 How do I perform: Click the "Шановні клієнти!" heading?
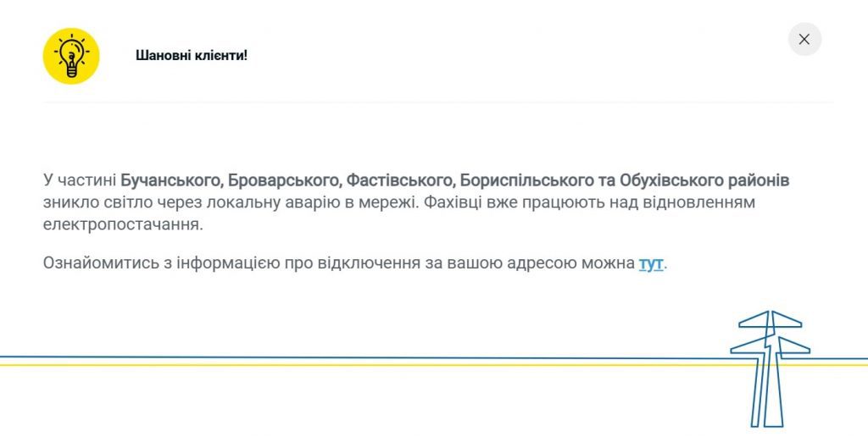(192, 56)
